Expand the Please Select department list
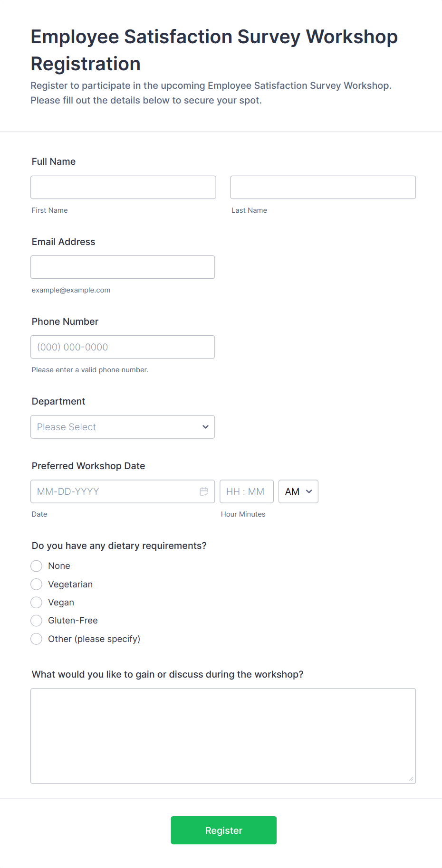The width and height of the screenshot is (442, 868). [123, 427]
